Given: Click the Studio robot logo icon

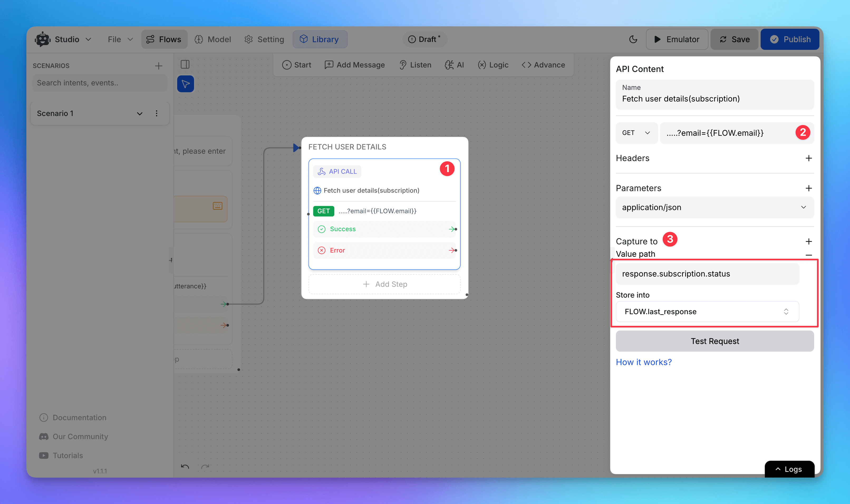Looking at the screenshot, I should [42, 39].
